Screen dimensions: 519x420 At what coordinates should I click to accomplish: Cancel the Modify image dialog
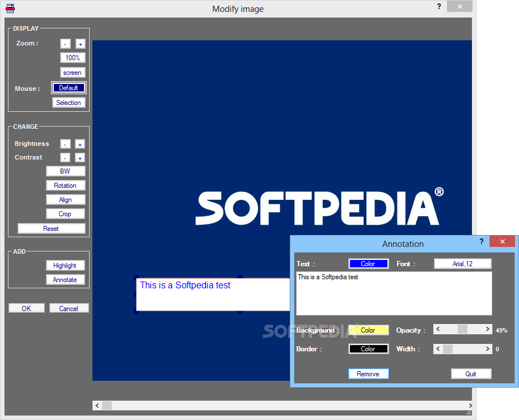(x=69, y=308)
